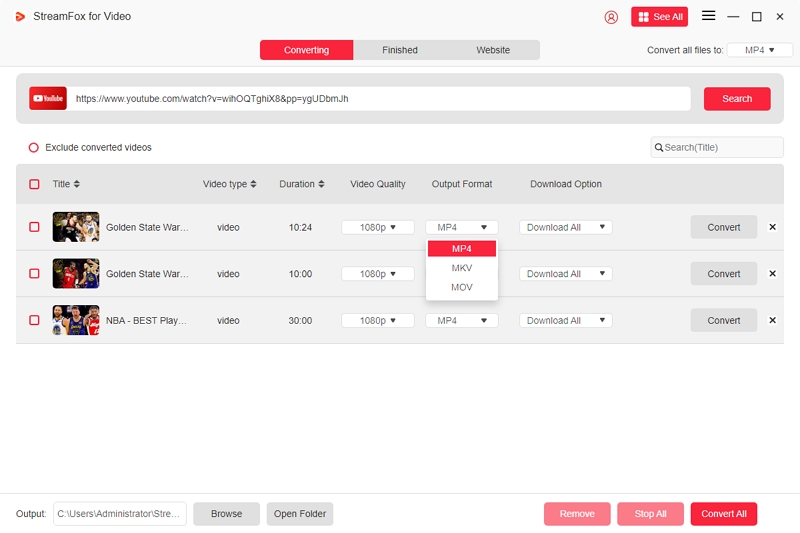Open Convert all files to dropdown
Image resolution: width=800 pixels, height=533 pixels.
point(759,50)
